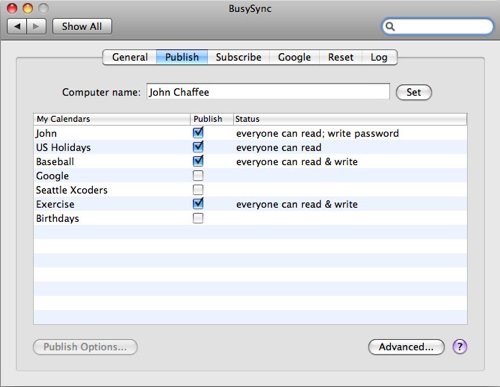Enable Publish for Birthdays calendar

[198, 218]
